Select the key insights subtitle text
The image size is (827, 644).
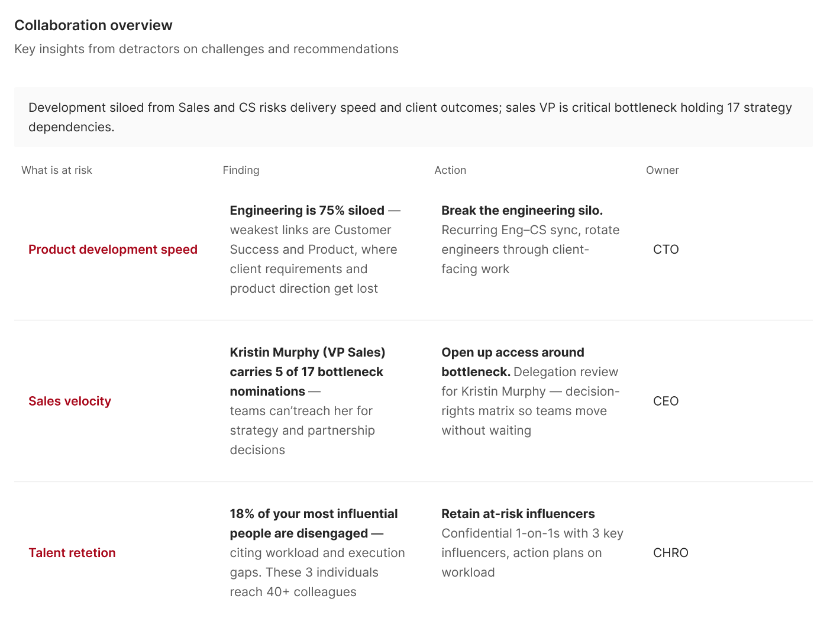pyautogui.click(x=206, y=49)
